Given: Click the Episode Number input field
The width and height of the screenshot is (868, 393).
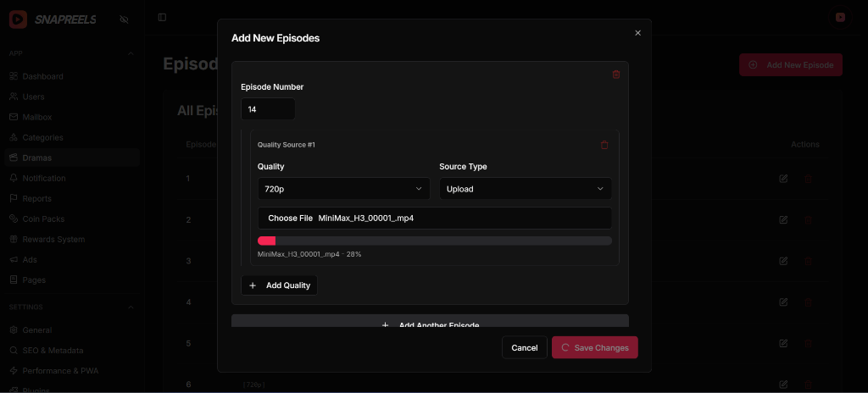Looking at the screenshot, I should tap(268, 109).
